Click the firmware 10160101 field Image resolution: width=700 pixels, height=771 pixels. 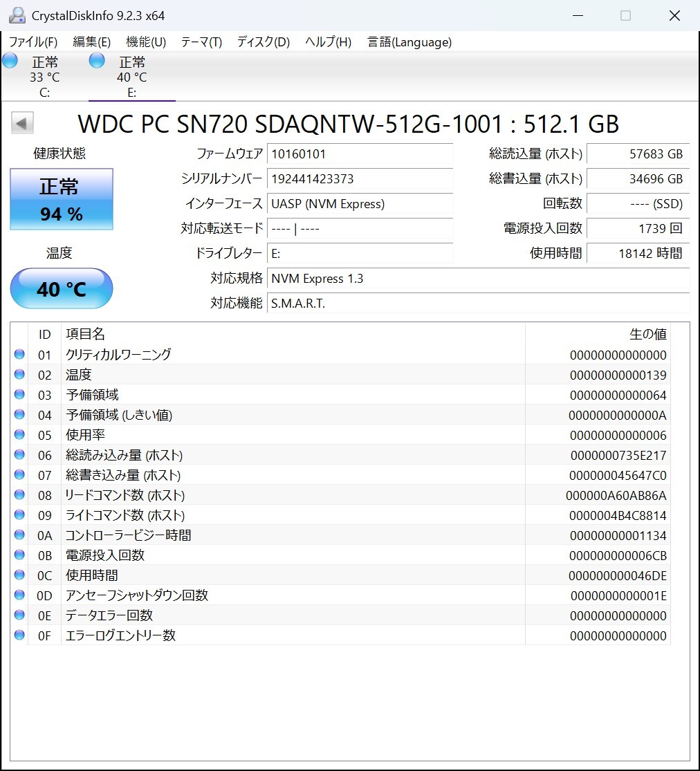(360, 154)
